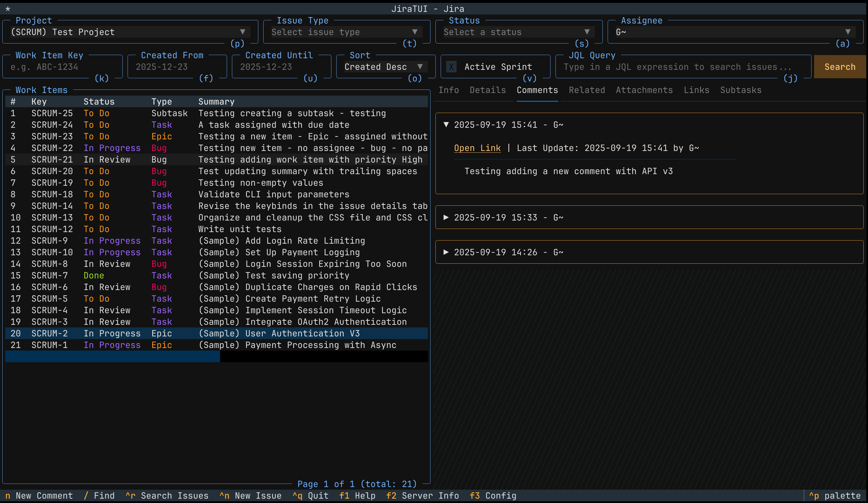Image resolution: width=868 pixels, height=503 pixels.
Task: Select the SCRUM-21 row
Action: coord(216,159)
